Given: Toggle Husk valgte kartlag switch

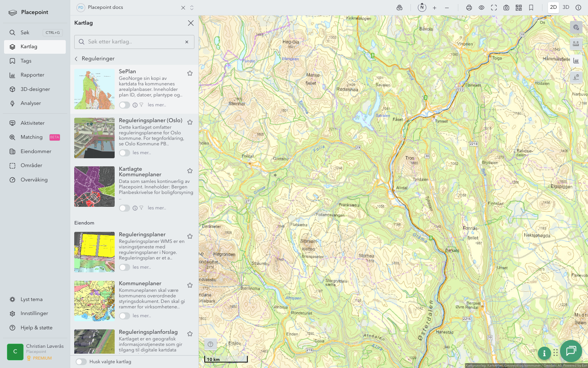Looking at the screenshot, I should pyautogui.click(x=81, y=362).
